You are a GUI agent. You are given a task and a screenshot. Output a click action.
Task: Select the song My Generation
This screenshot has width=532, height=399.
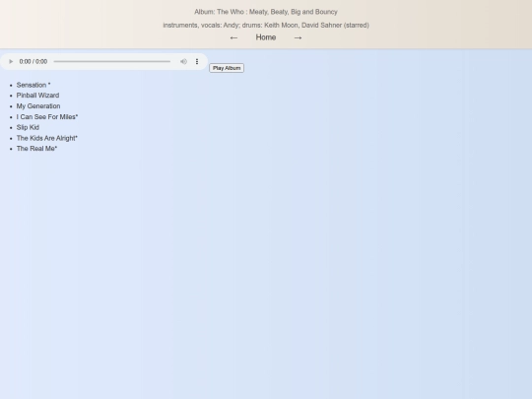point(38,106)
